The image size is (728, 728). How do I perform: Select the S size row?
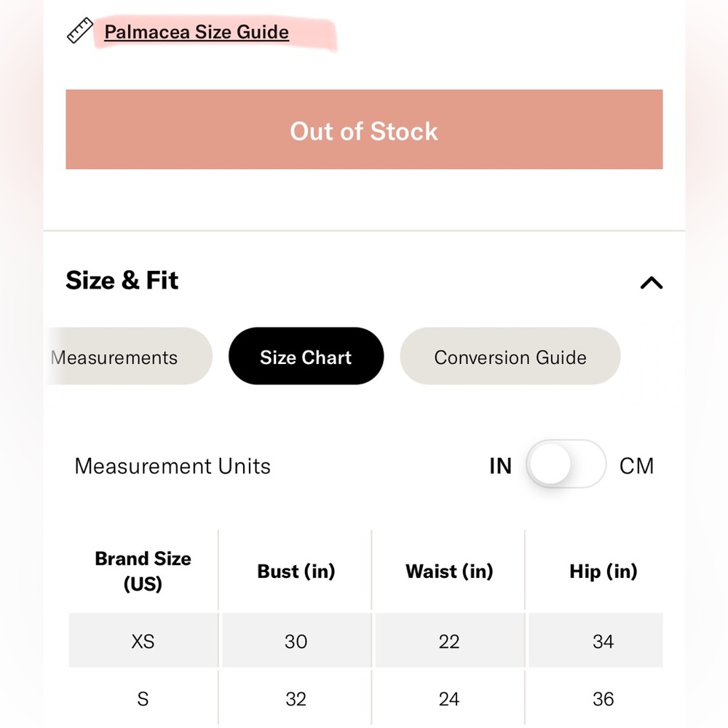pos(366,698)
